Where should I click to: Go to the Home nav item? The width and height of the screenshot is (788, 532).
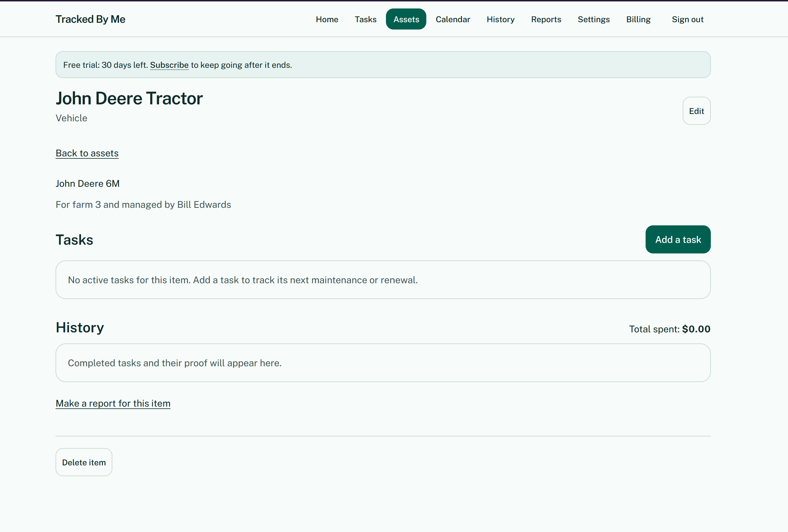pos(327,19)
